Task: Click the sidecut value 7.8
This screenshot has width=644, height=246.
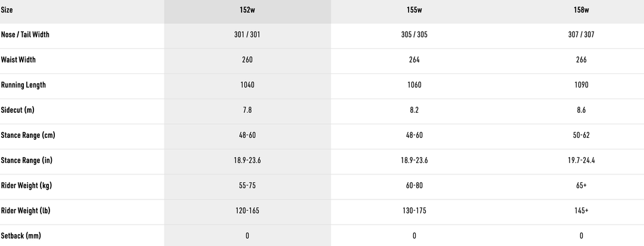Action: coord(247,110)
